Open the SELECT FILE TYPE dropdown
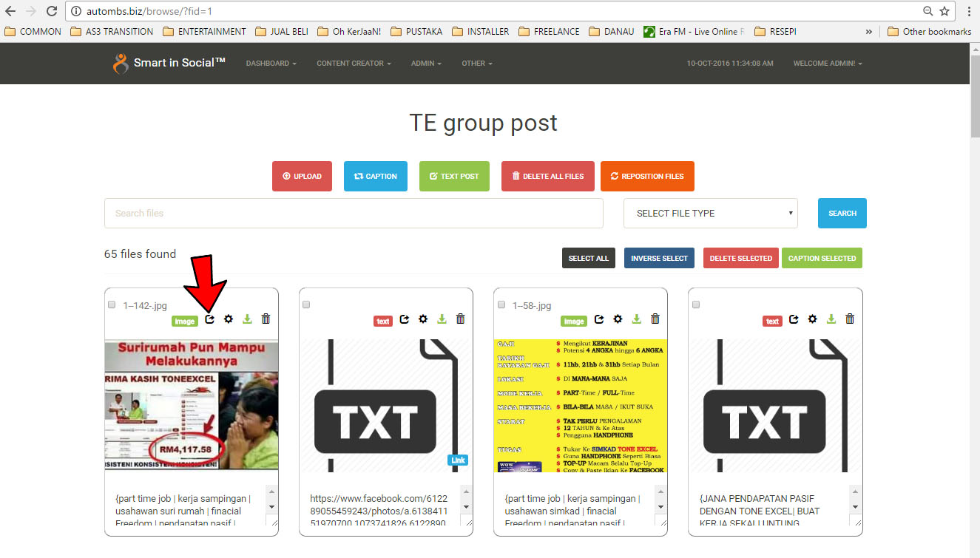 [x=711, y=213]
